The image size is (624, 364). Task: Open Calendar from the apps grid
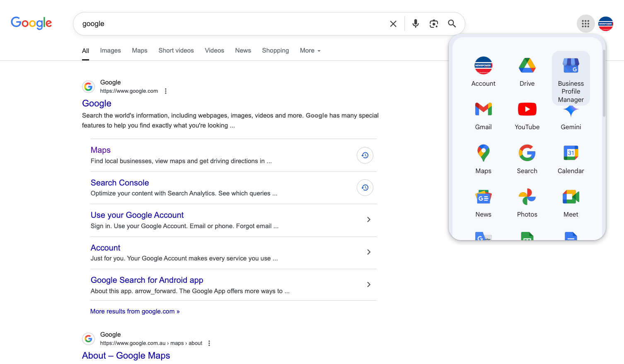(571, 160)
